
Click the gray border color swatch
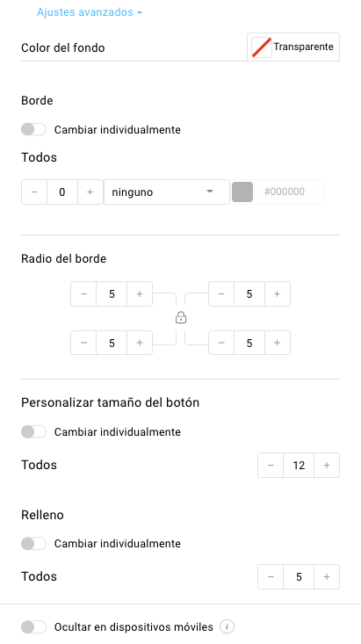click(x=242, y=192)
